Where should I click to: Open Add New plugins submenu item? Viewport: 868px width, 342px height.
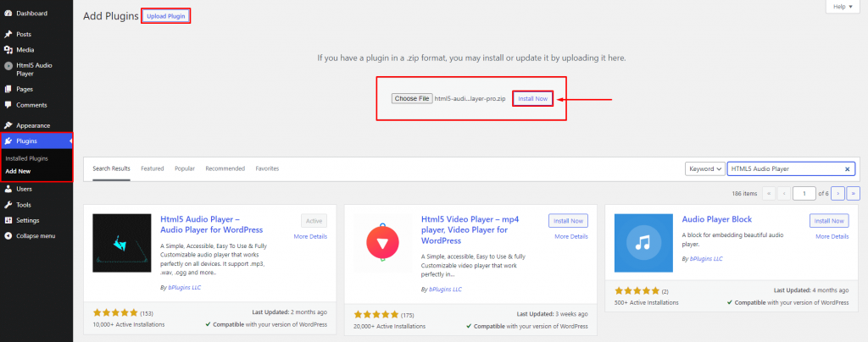point(18,171)
